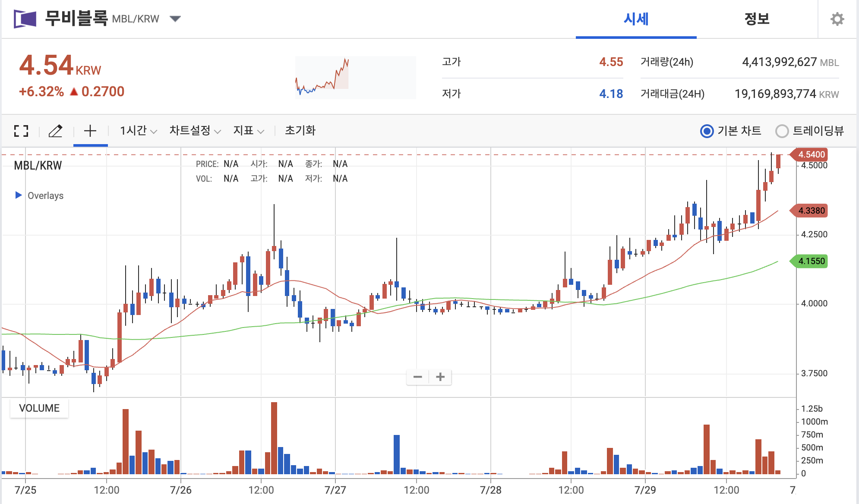Click the fullscreen expand chart icon

point(21,131)
